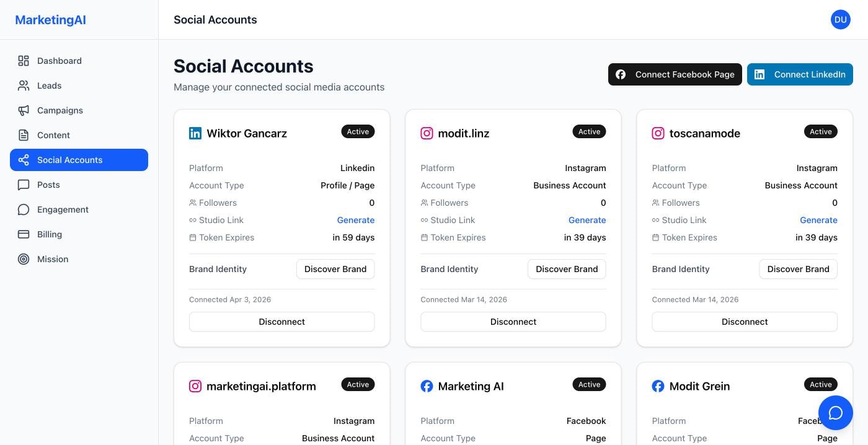
Task: Click the Instagram icon on modit.linz card
Action: click(427, 133)
